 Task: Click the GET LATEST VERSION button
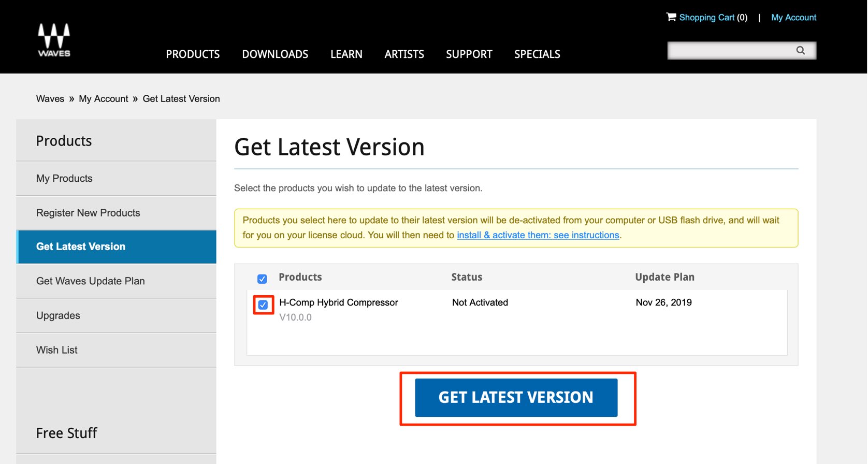516,398
